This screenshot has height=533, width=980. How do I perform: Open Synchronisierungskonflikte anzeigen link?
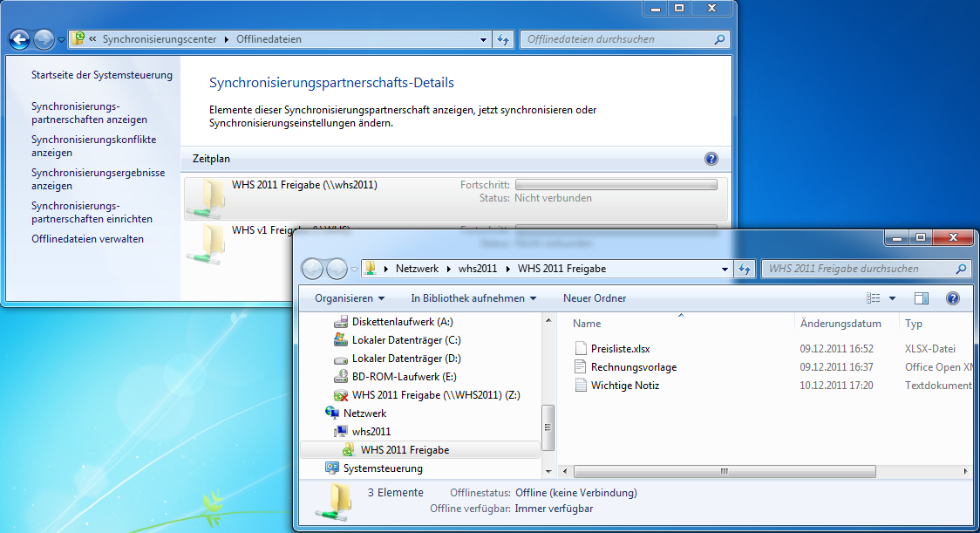point(94,146)
